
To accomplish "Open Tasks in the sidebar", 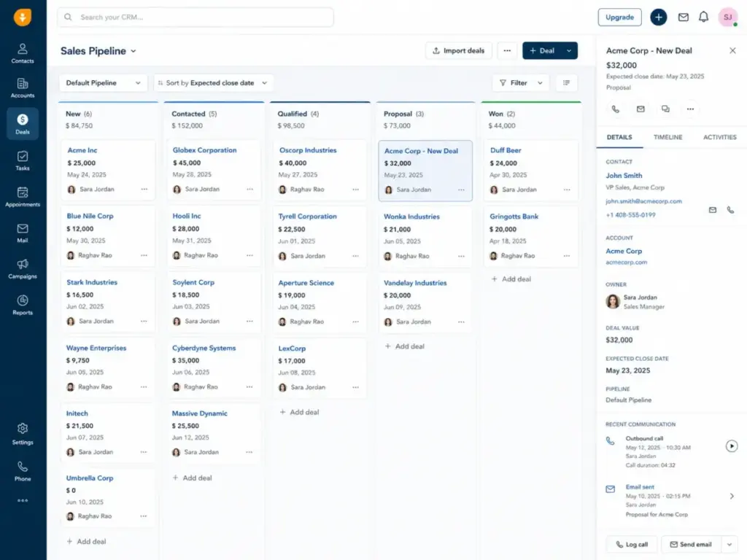I will click(x=23, y=161).
